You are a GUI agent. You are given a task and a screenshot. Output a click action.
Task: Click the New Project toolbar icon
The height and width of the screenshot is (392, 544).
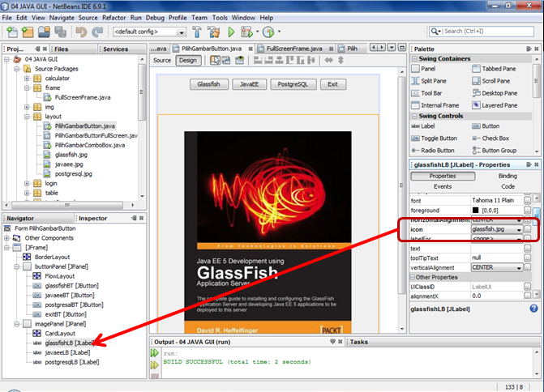28,32
